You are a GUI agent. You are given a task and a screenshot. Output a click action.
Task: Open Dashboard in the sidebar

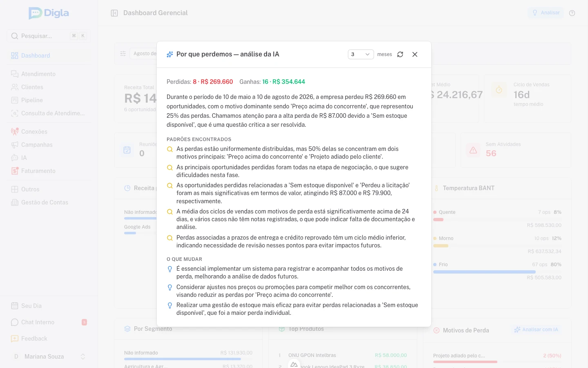(x=49, y=56)
